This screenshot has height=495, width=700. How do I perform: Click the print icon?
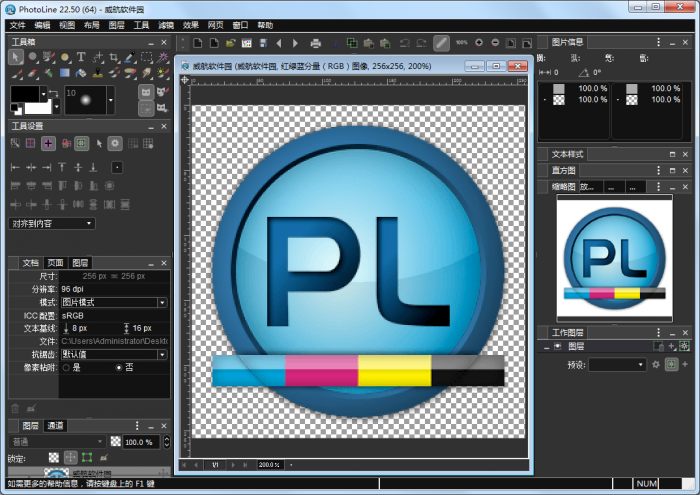[x=316, y=43]
